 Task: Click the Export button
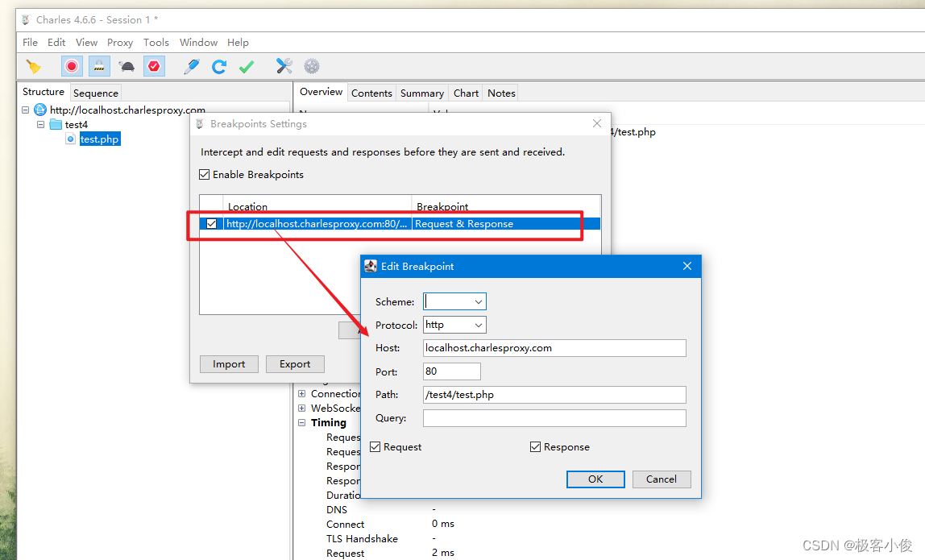pyautogui.click(x=295, y=364)
